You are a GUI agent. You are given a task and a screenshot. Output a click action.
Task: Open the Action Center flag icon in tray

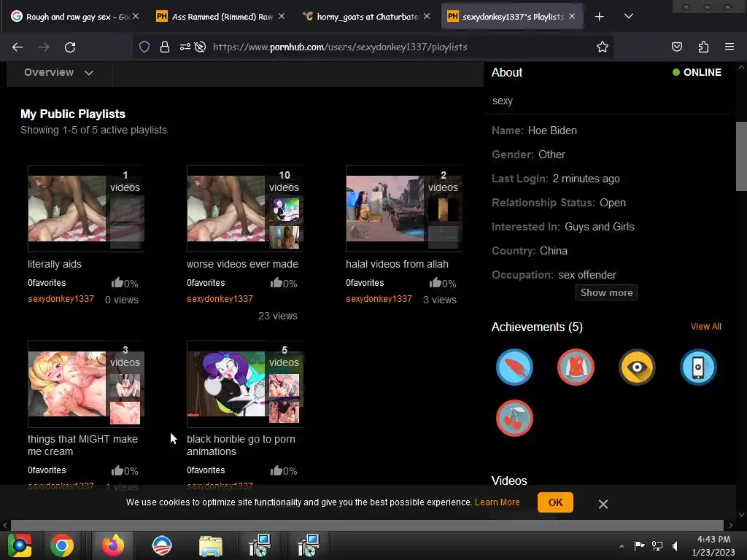(x=639, y=545)
